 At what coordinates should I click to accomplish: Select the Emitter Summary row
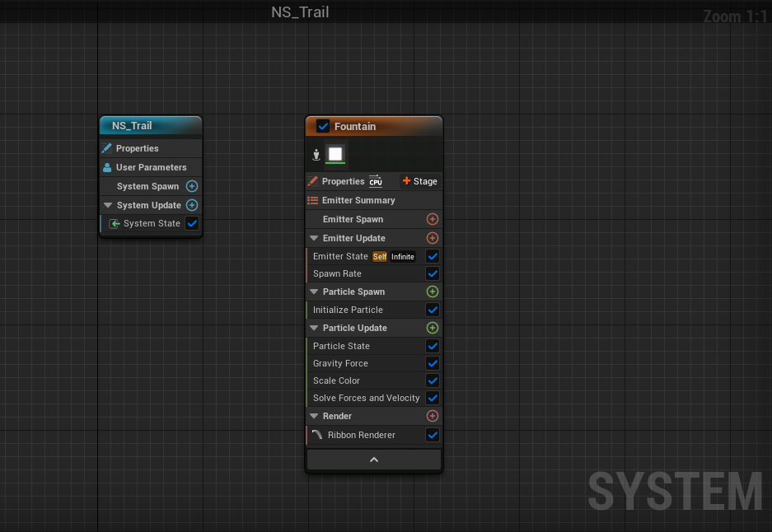pyautogui.click(x=358, y=200)
